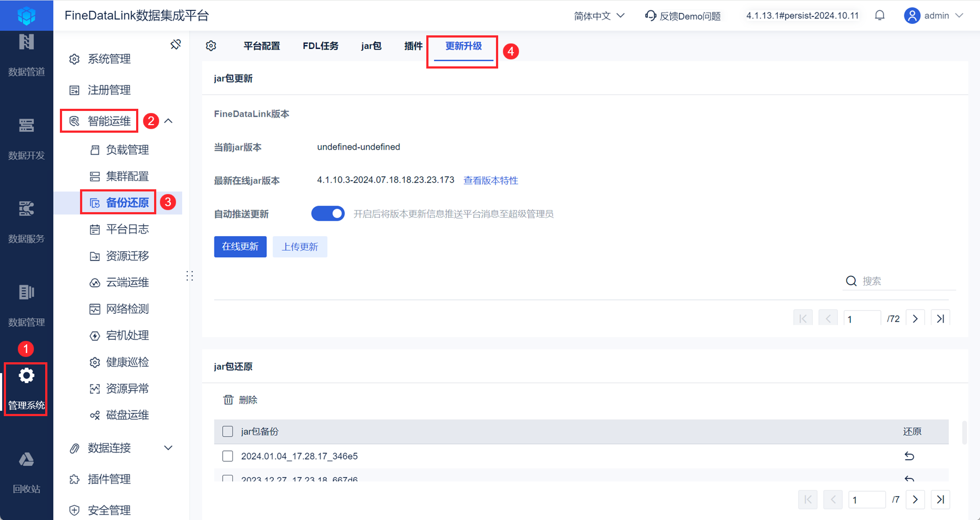Switch to the 更新升级 tab
980x520 pixels.
point(464,46)
